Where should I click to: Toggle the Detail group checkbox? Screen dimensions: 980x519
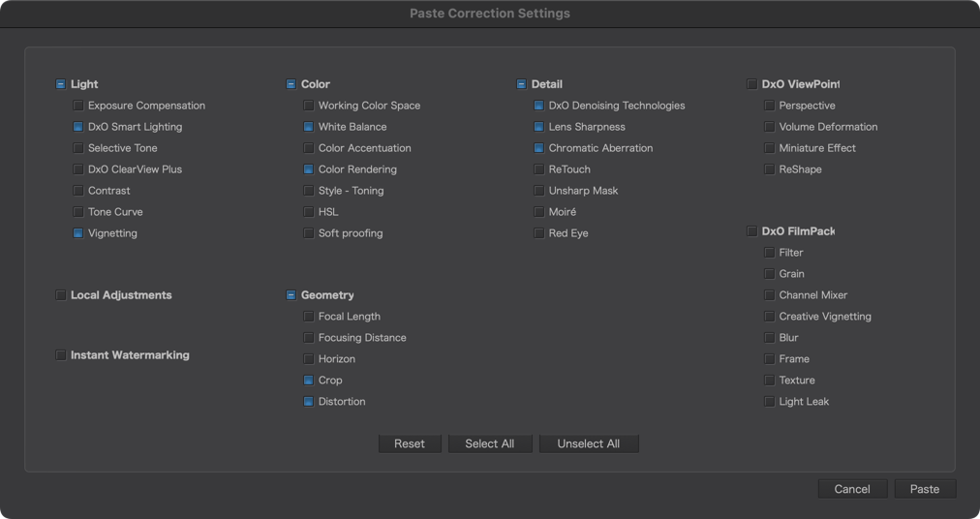521,84
